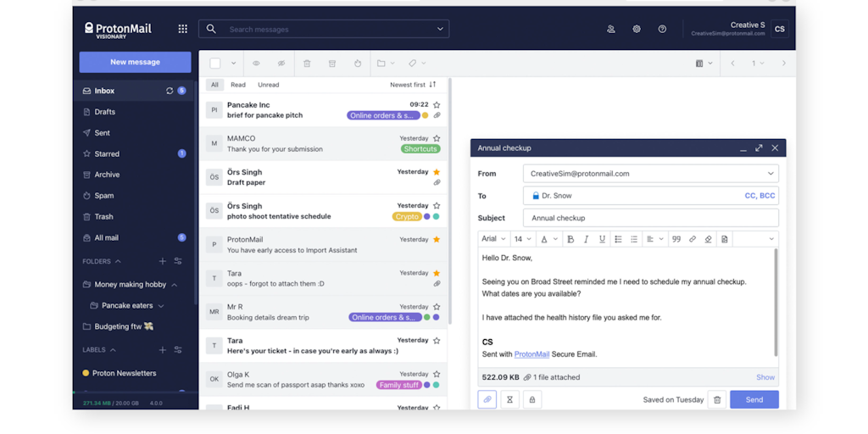
Task: Archive messages using toolbar archive icon
Action: tap(332, 63)
